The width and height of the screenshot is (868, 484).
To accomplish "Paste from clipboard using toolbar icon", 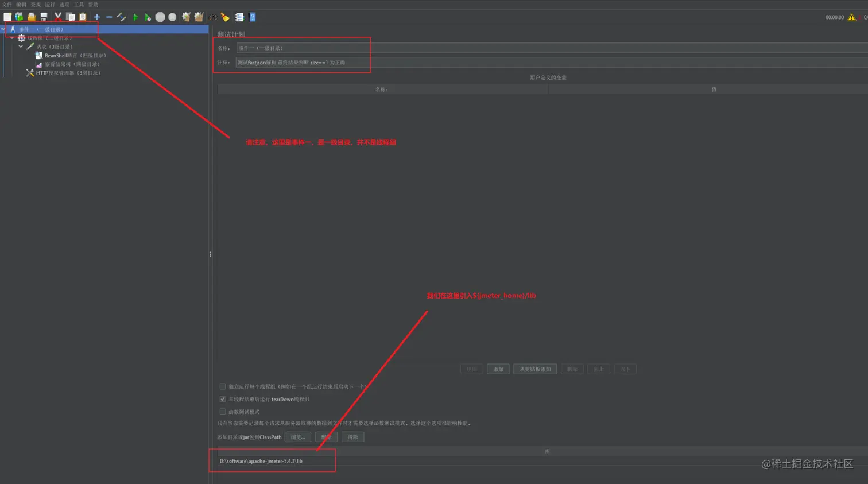I will pos(83,17).
